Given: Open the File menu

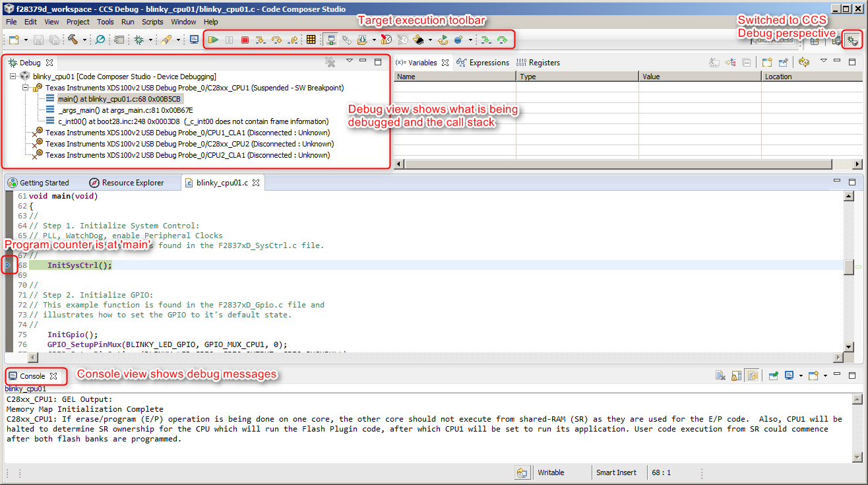Looking at the screenshot, I should click(x=11, y=22).
